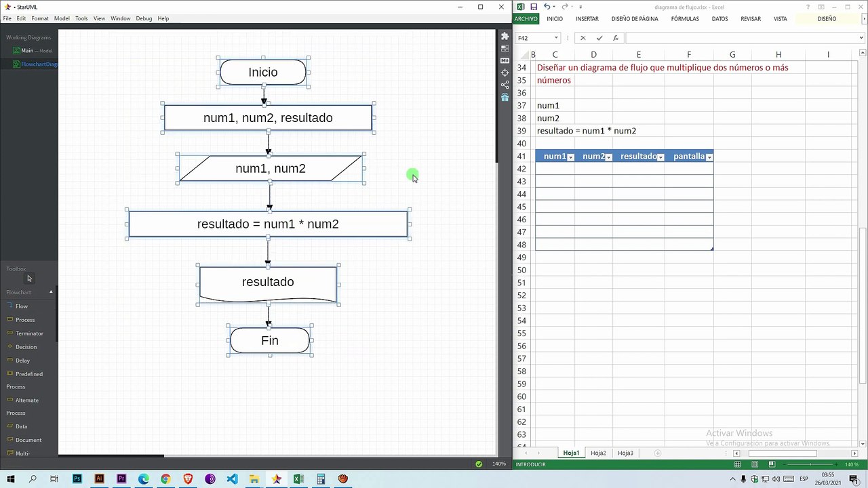The width and height of the screenshot is (868, 488).
Task: Open the Excel ARCHIVO backstage button
Action: pos(526,19)
